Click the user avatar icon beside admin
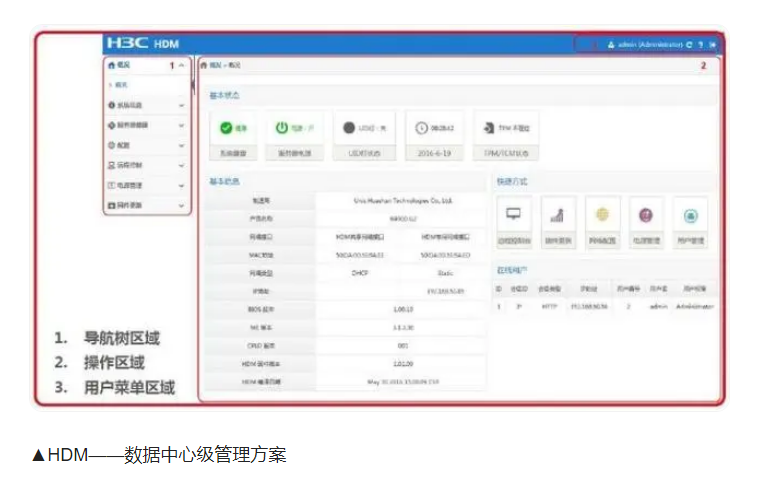Screen dimensions: 772x479 tap(611, 45)
